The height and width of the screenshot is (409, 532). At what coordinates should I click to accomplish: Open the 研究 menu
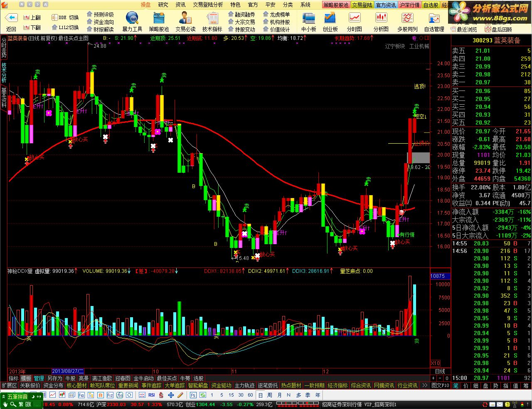163,5
